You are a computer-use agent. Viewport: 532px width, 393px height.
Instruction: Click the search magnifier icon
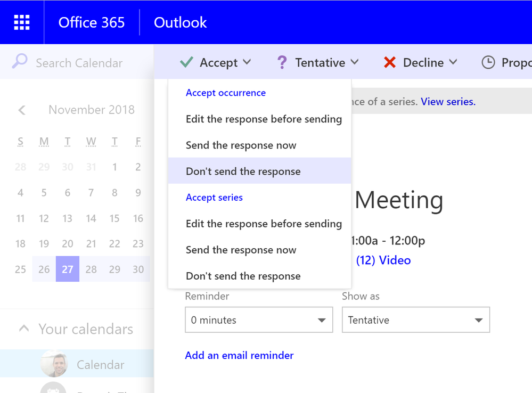pos(19,61)
